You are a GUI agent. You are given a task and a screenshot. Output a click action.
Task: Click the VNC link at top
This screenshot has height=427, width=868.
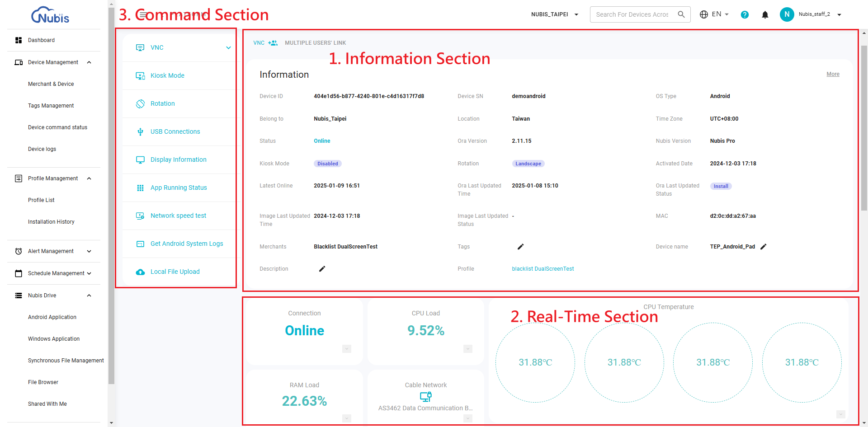[x=259, y=43]
